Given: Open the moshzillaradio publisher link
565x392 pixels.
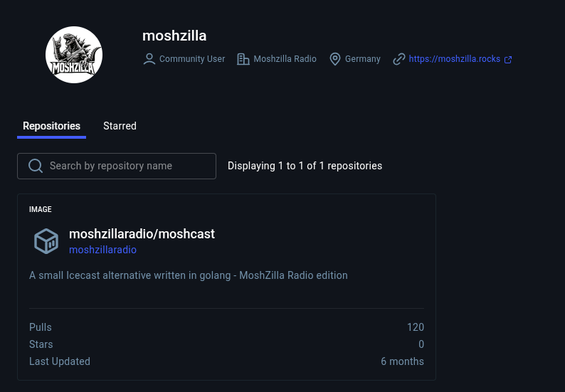Looking at the screenshot, I should click(102, 250).
